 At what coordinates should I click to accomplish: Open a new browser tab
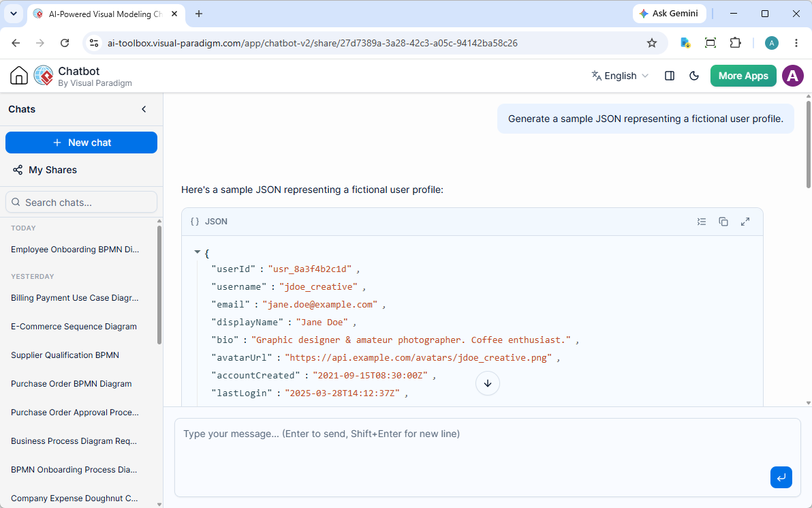(199, 14)
